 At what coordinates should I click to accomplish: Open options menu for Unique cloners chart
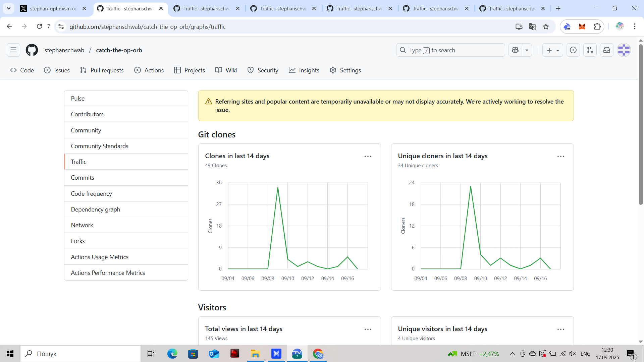tap(561, 157)
